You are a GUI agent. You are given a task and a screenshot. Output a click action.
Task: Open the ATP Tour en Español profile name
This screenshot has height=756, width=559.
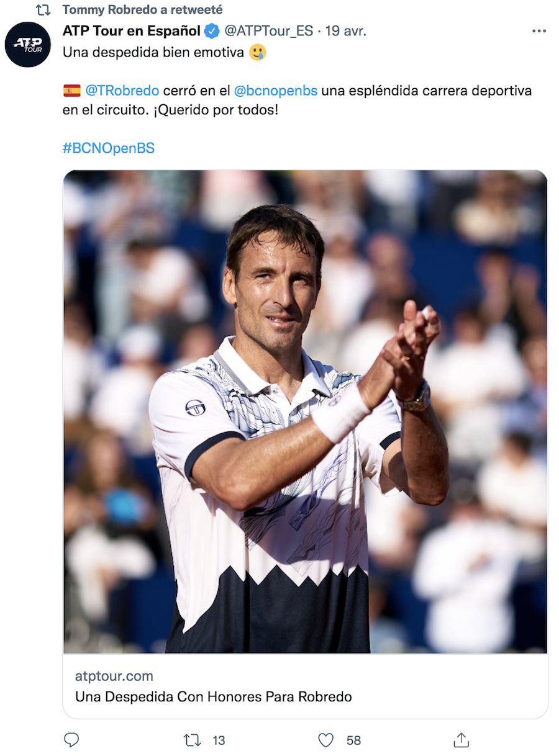tap(132, 30)
